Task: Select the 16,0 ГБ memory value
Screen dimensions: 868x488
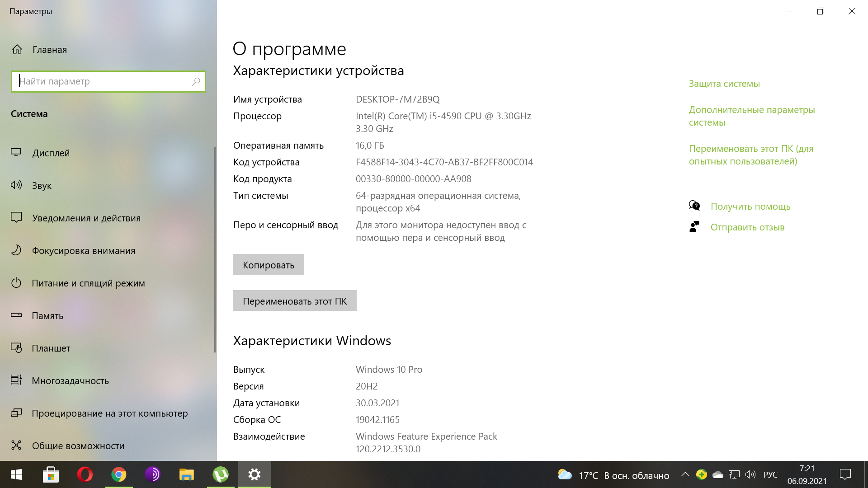Action: tap(370, 145)
